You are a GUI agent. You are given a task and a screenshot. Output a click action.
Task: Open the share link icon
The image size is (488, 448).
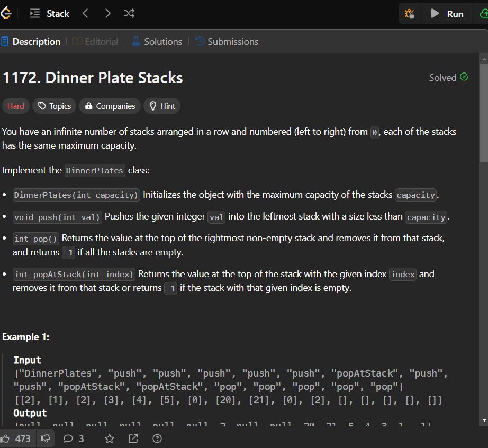tap(133, 438)
